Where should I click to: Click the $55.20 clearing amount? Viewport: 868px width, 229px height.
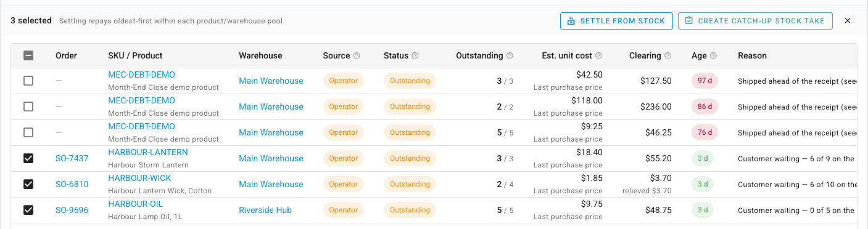coord(658,158)
